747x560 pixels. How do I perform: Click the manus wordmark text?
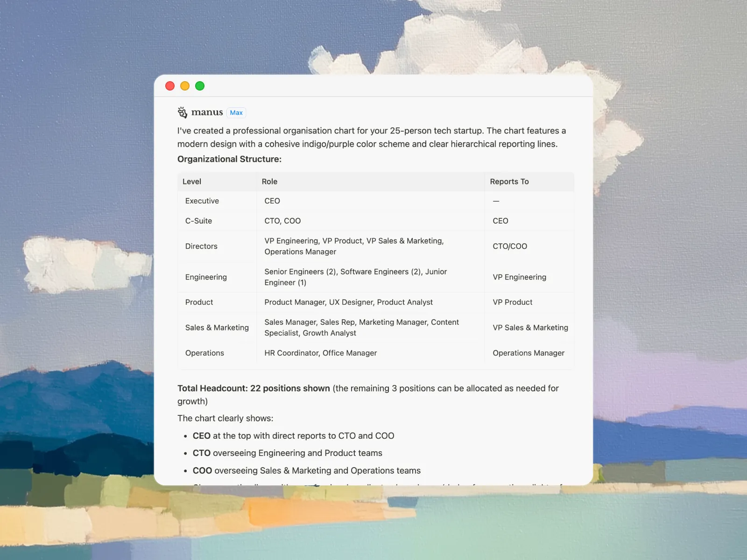point(207,112)
